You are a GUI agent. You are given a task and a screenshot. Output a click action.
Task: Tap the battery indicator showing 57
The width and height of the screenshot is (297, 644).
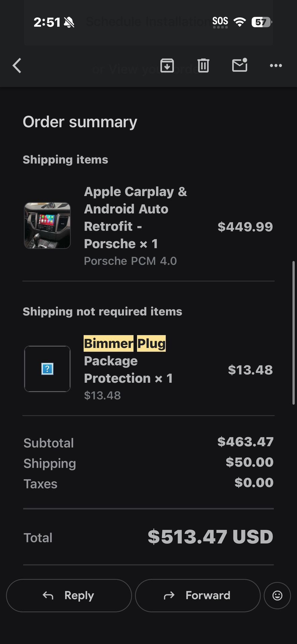point(261,22)
